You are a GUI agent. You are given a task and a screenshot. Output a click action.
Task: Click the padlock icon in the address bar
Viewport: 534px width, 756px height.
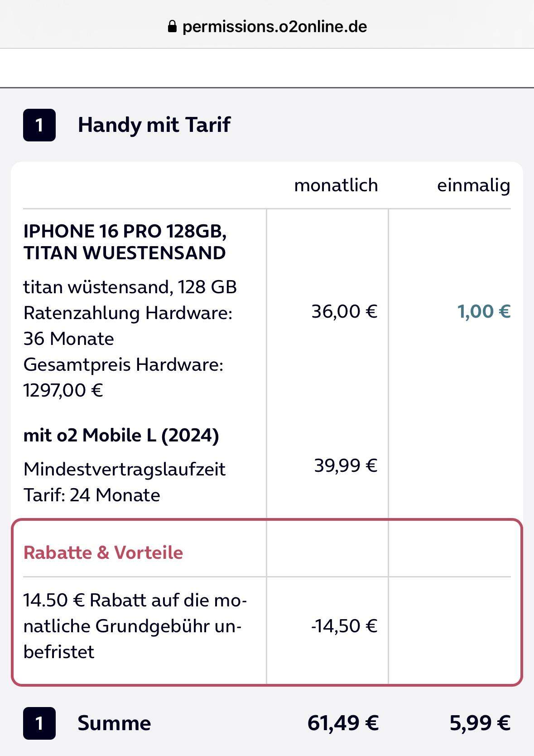[172, 26]
